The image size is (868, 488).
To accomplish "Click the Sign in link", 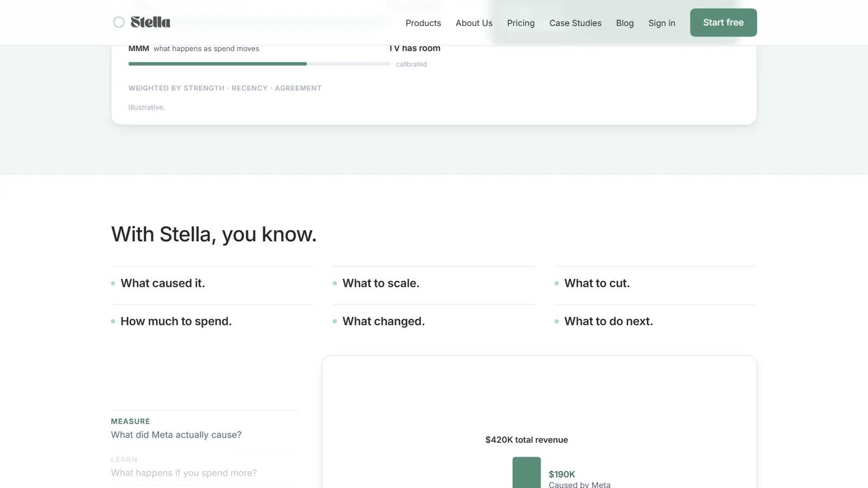I will tap(662, 23).
